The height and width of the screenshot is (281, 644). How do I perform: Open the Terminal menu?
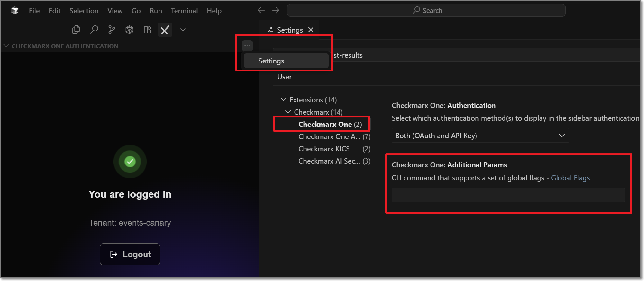184,11
